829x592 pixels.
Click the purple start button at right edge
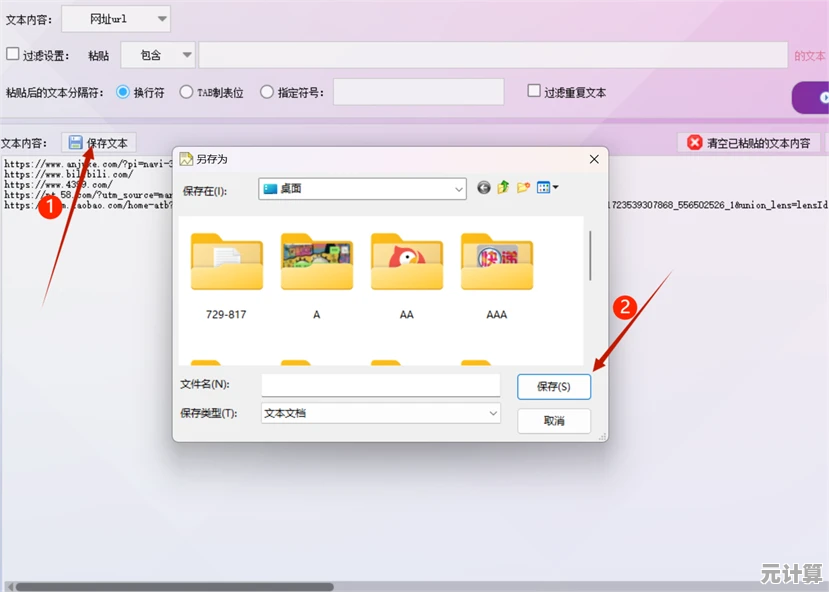[x=810, y=97]
